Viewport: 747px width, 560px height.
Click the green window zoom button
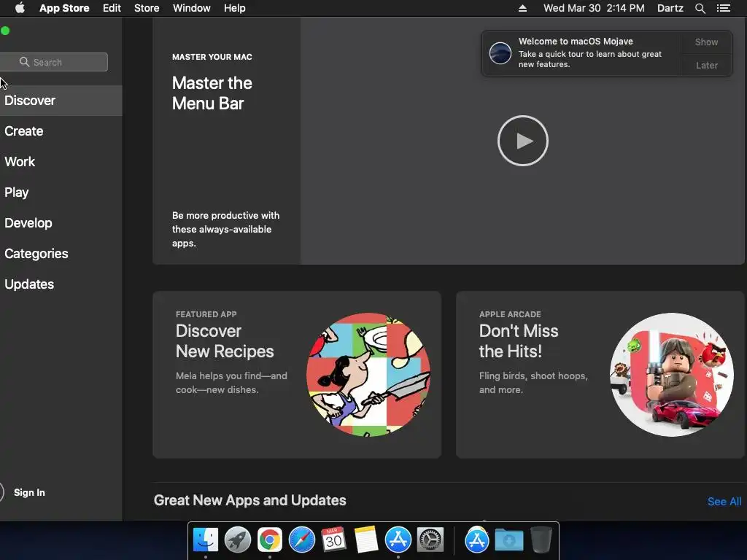pos(5,31)
